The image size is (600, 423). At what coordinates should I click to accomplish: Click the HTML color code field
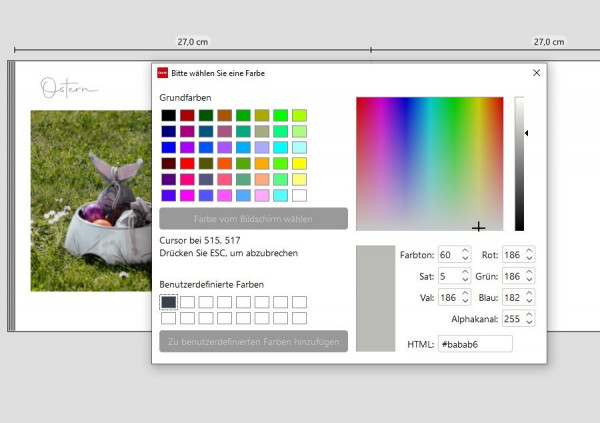(x=475, y=344)
